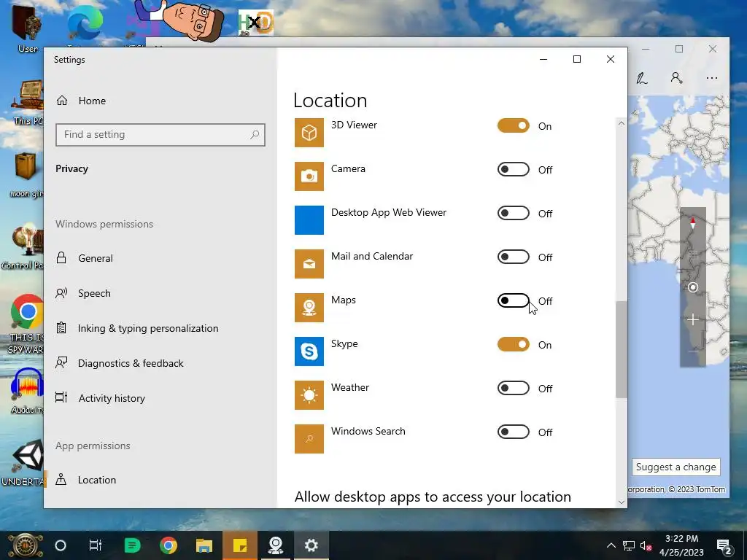Click the account icon in Maps window
Viewport: 747px width, 560px height.
click(x=676, y=78)
